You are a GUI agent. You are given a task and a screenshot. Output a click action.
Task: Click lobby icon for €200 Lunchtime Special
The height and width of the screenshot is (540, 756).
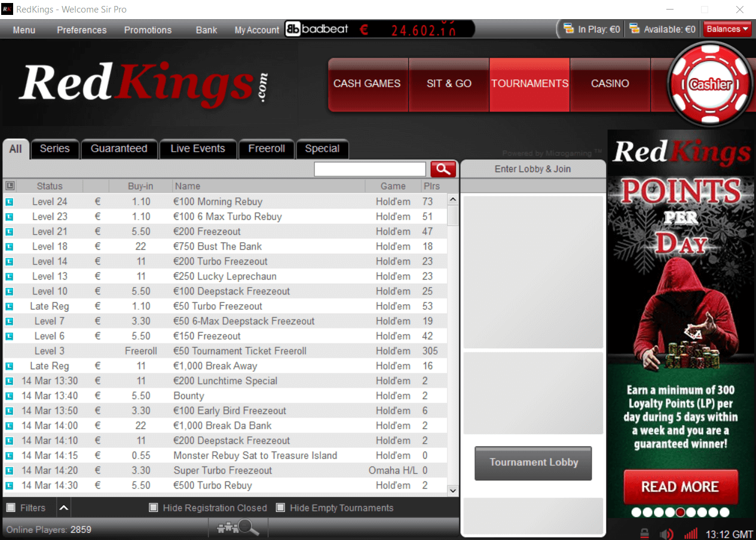pyautogui.click(x=9, y=381)
